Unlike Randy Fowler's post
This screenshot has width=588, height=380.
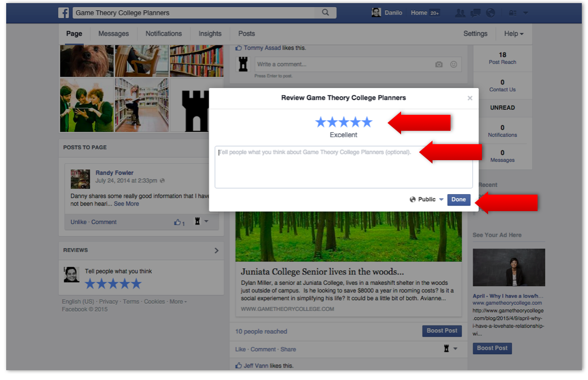coord(78,222)
